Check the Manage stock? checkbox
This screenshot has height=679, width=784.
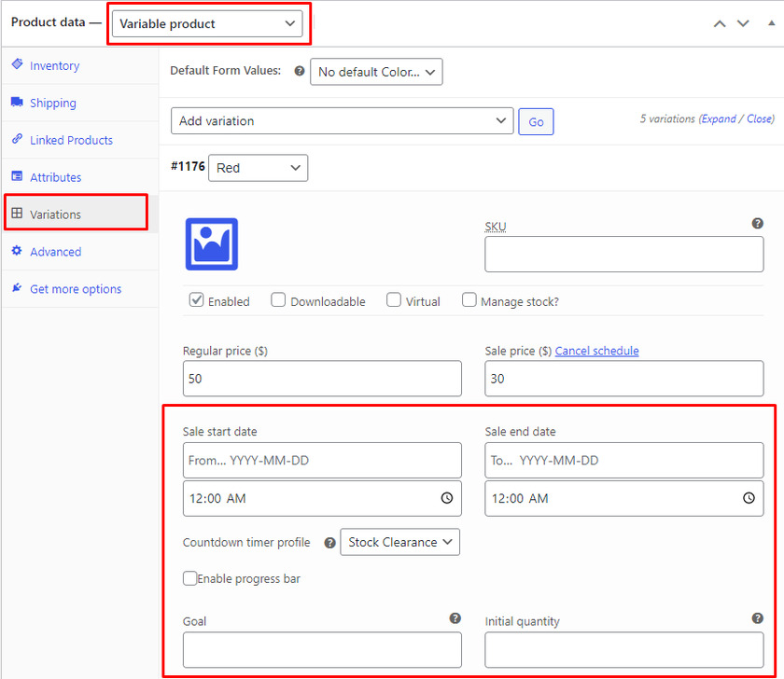[x=469, y=300]
